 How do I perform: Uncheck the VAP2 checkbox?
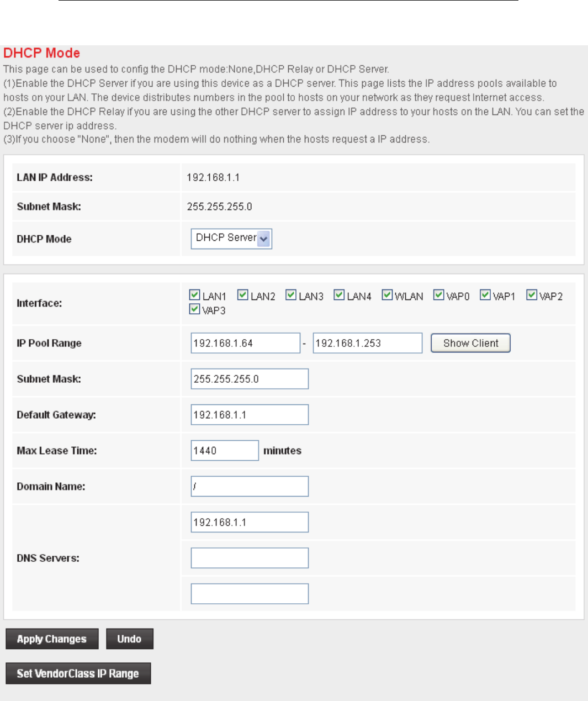pyautogui.click(x=531, y=295)
